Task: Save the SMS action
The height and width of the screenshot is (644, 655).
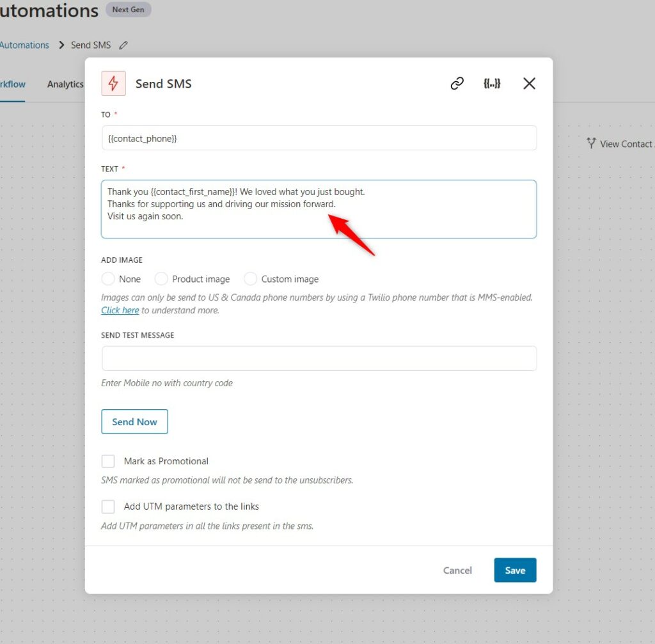Action: (515, 570)
